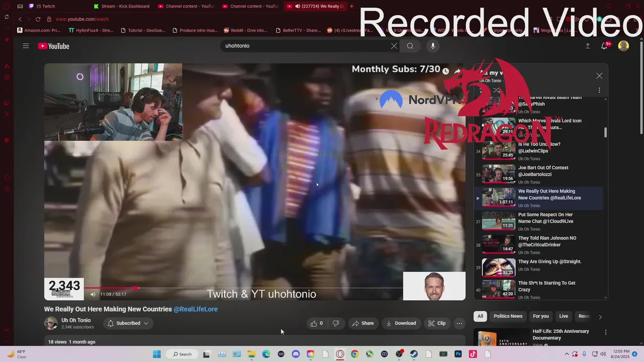Select the Politics News chip
This screenshot has height=362, width=644.
click(x=508, y=316)
